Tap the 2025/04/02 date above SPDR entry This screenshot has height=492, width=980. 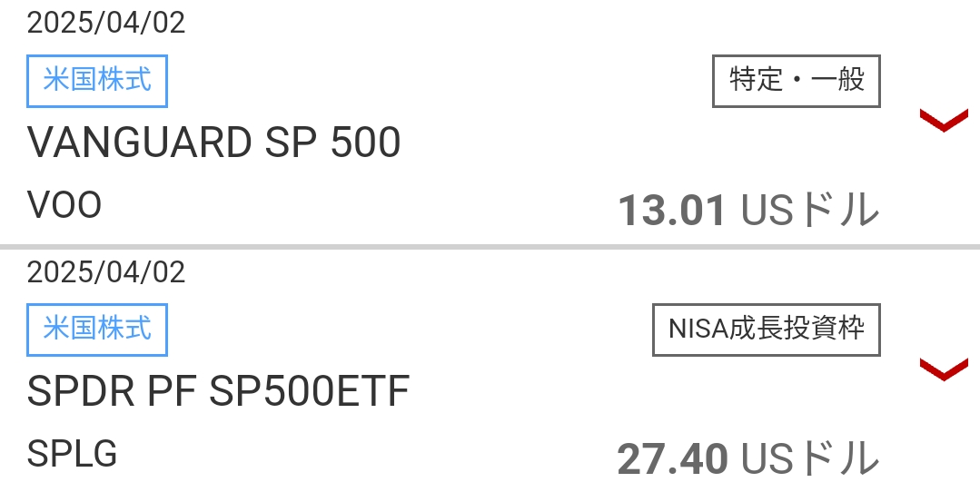pyautogui.click(x=106, y=271)
